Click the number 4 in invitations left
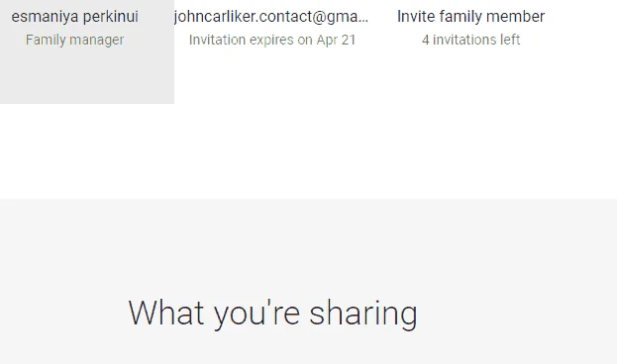The height and width of the screenshot is (364, 617). (426, 40)
